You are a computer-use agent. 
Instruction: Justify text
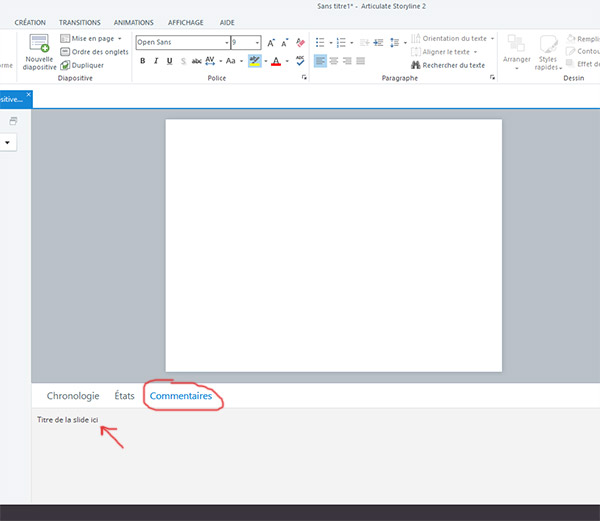(x=360, y=61)
